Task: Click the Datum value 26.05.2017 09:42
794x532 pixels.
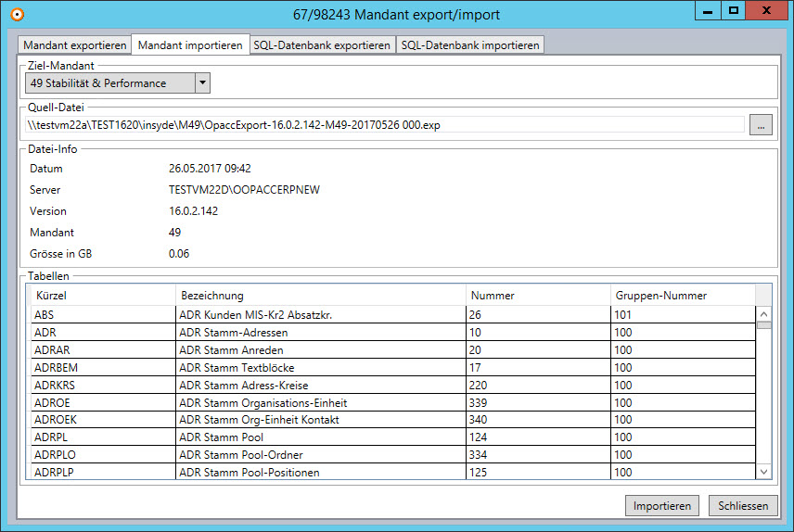Action: (x=210, y=169)
